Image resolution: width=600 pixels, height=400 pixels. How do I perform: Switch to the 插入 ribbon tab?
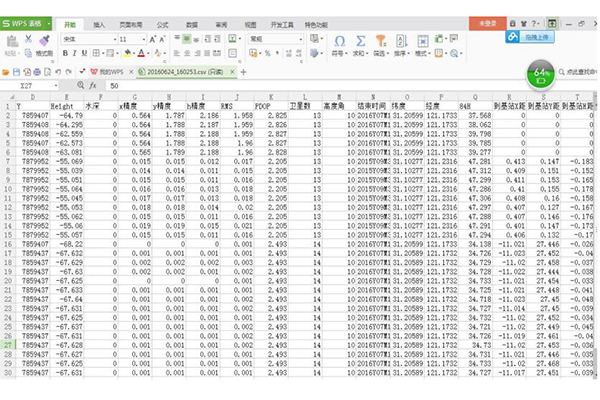tap(98, 22)
